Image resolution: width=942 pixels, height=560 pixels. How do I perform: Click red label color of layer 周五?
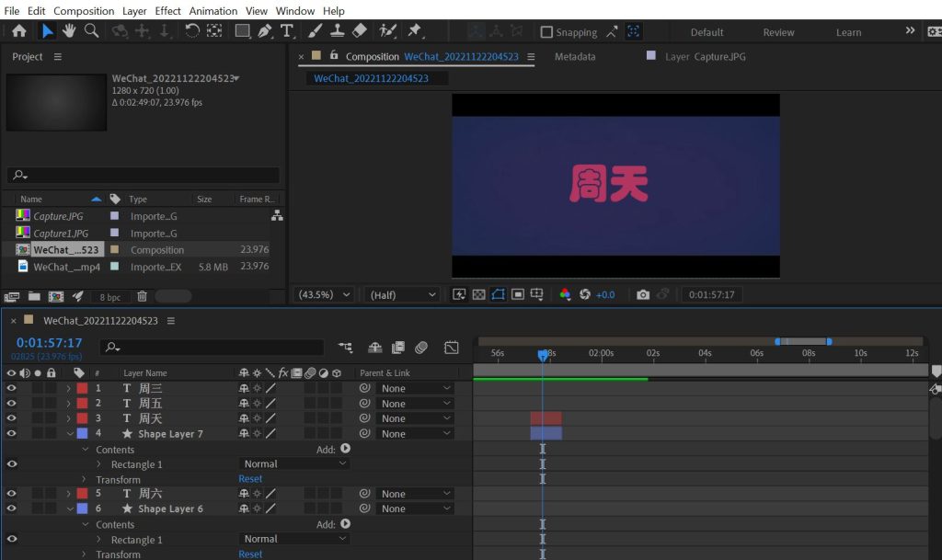82,404
